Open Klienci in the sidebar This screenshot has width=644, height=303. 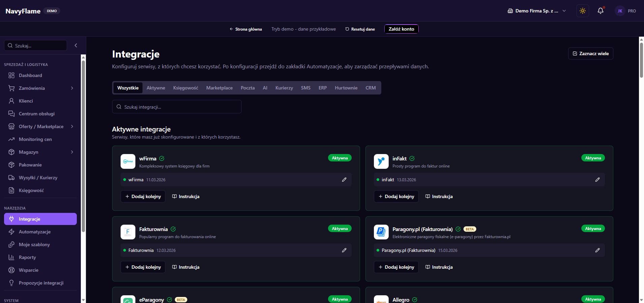tap(40, 101)
